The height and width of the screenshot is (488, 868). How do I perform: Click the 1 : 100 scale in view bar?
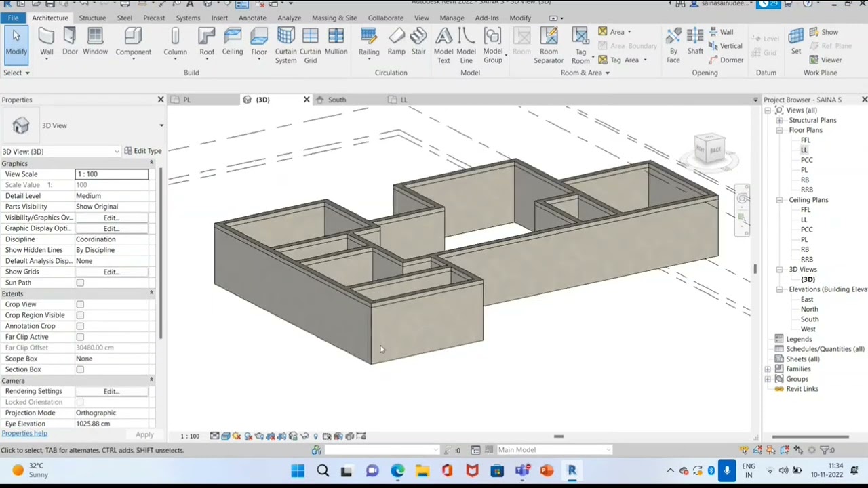(190, 436)
